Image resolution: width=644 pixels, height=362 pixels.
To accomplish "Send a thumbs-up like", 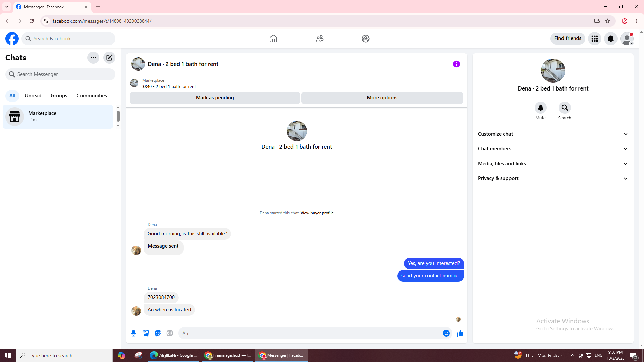I will click(460, 333).
